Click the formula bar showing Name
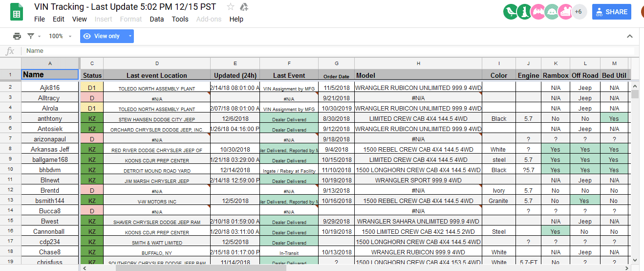Screen dimensions: 644x271 [x=330, y=51]
